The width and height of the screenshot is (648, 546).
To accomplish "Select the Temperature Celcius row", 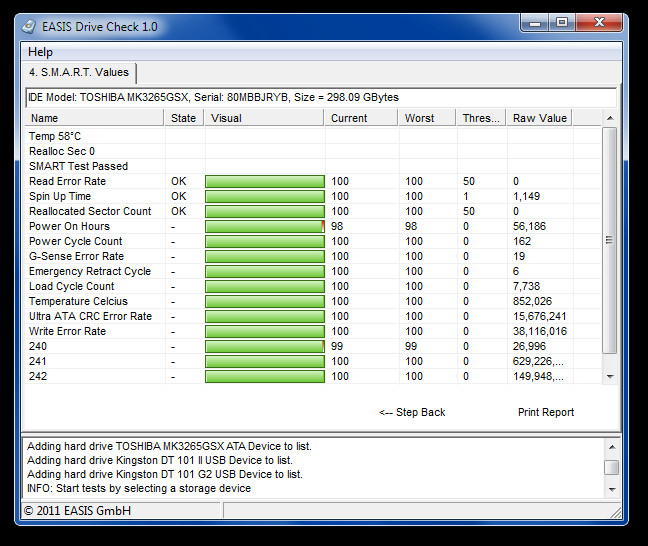I will point(313,301).
